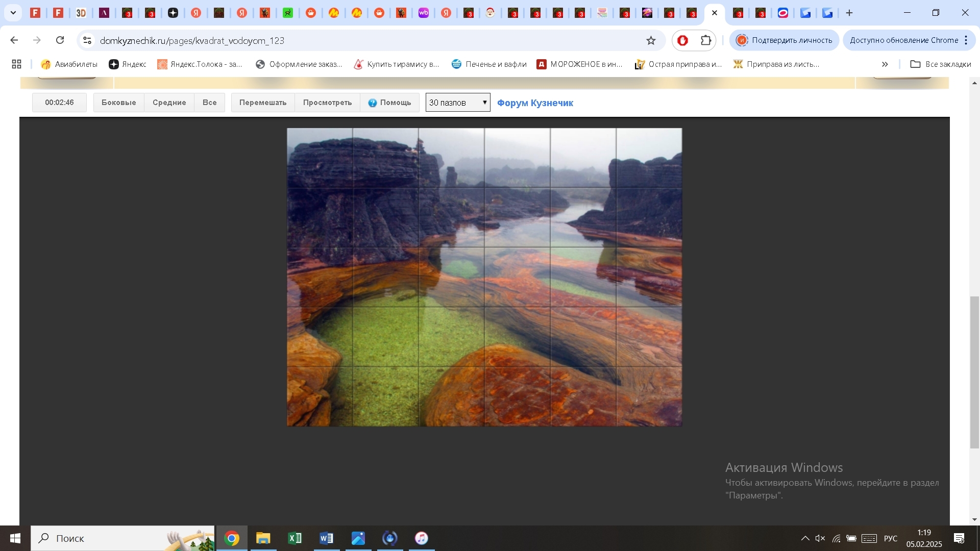The height and width of the screenshot is (551, 980).
Task: Open iTunes music app from taskbar
Action: 422,538
